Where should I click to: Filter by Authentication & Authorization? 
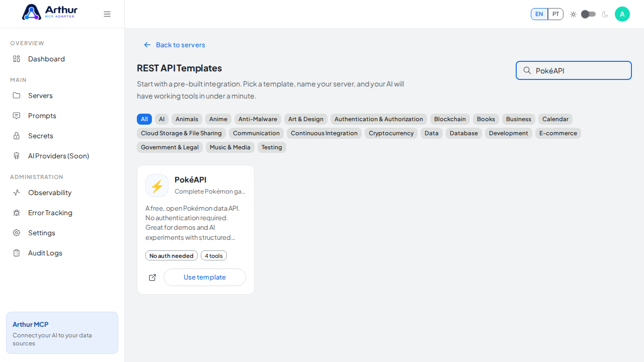click(x=379, y=119)
